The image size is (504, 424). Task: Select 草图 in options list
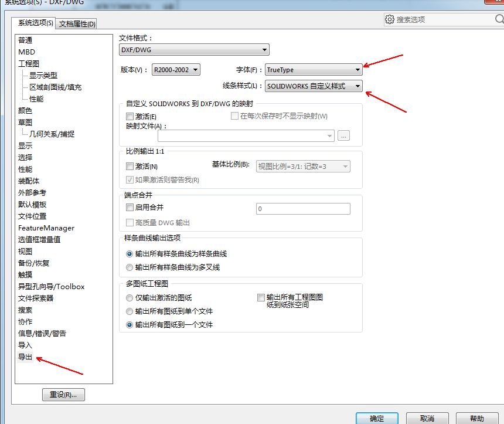coord(25,122)
